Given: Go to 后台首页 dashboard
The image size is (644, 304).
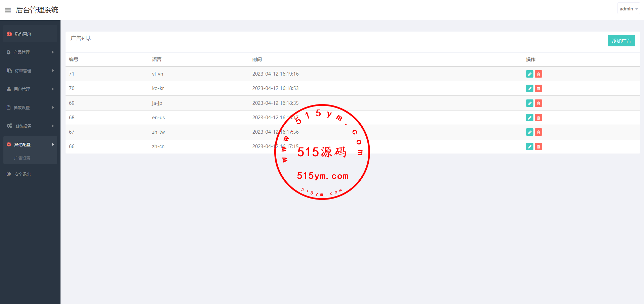Looking at the screenshot, I should pos(23,34).
